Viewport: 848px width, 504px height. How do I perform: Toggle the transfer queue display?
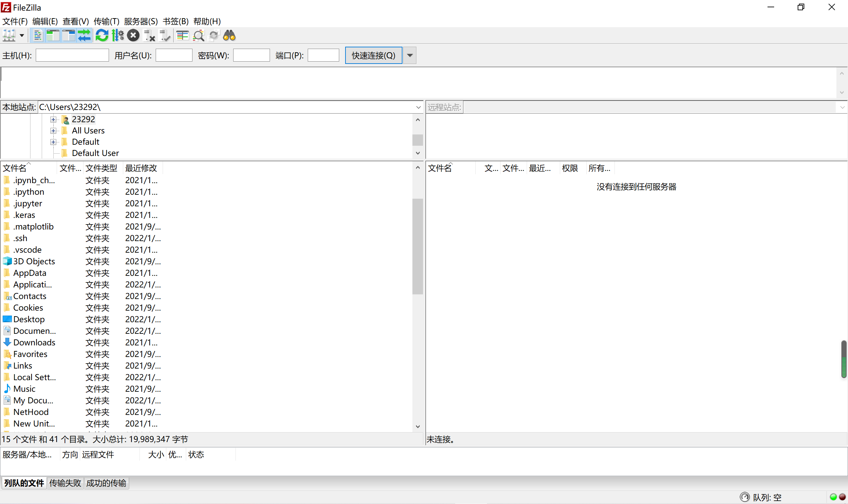tap(84, 35)
